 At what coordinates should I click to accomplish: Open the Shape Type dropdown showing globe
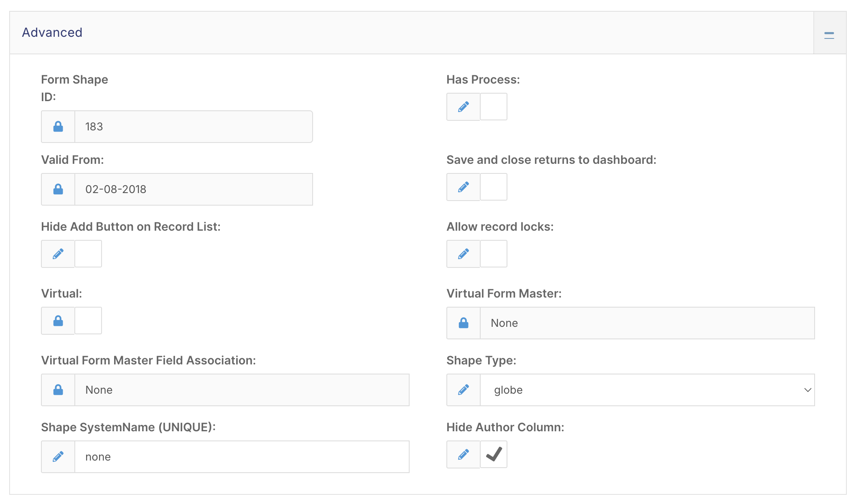click(647, 390)
